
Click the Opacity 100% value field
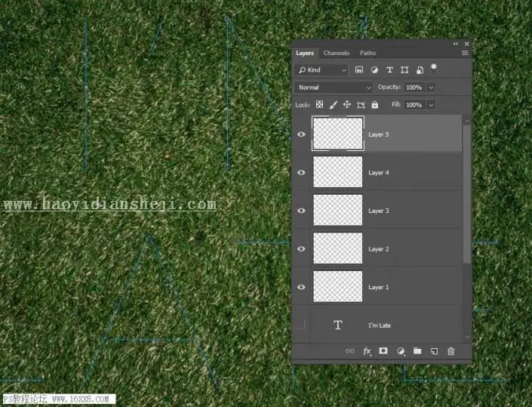coord(414,88)
